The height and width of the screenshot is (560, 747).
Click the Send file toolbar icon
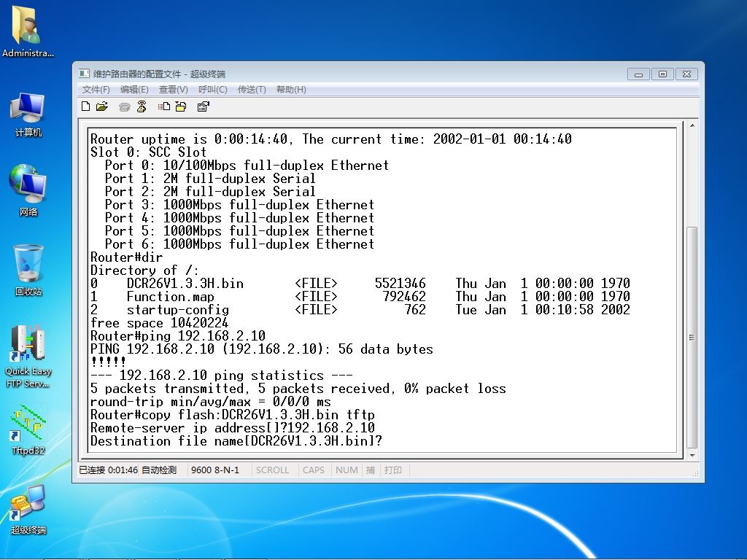coord(164,106)
